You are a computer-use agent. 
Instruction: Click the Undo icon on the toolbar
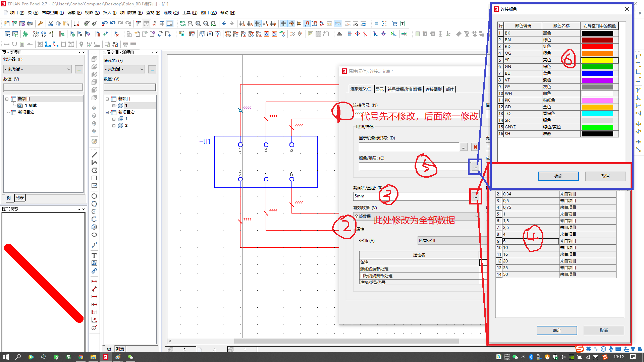click(x=106, y=23)
